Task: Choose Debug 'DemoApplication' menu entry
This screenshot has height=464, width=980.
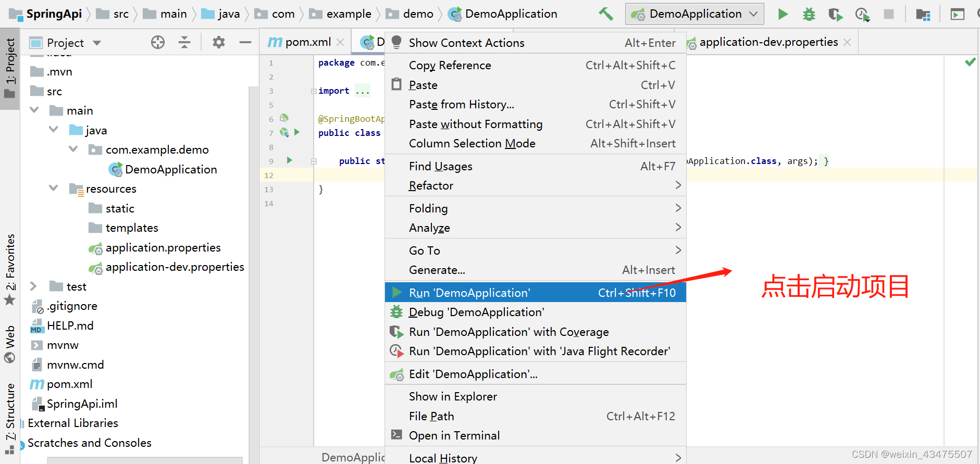Action: (x=535, y=312)
